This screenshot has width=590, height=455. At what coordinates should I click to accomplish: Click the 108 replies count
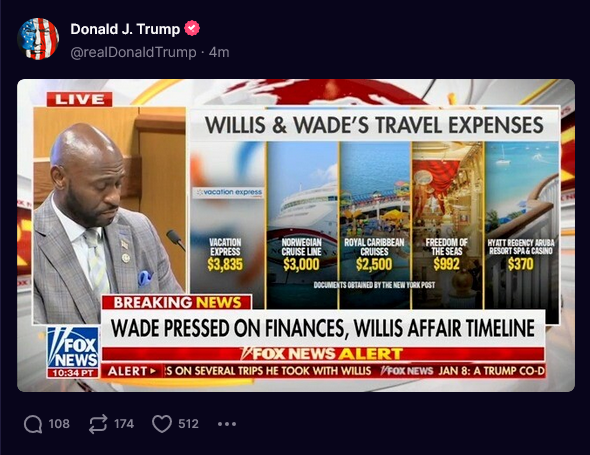59,424
